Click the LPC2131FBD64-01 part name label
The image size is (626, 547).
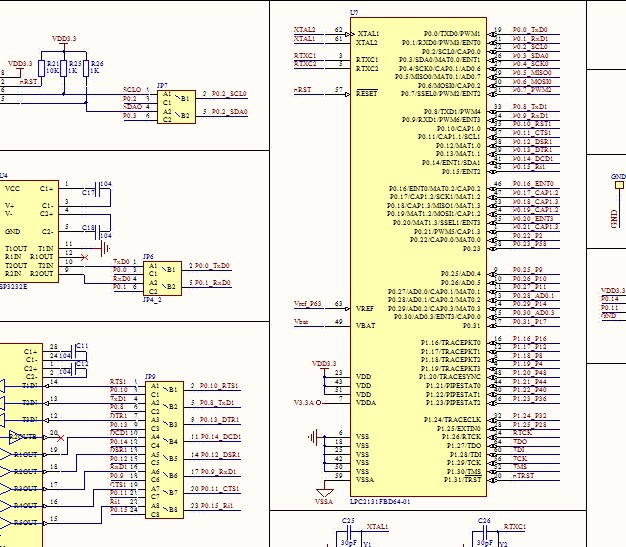(x=380, y=501)
